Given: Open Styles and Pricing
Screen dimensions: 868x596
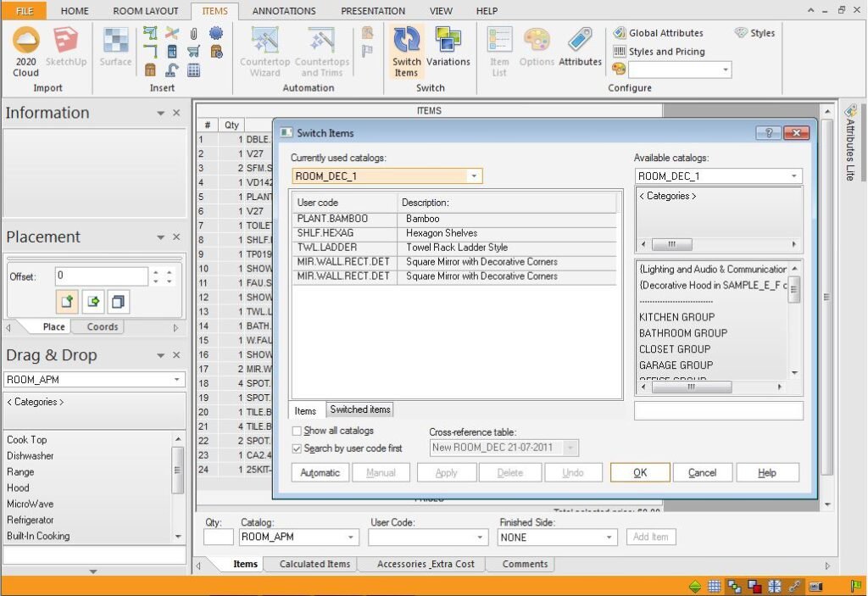Looking at the screenshot, I should pos(659,52).
